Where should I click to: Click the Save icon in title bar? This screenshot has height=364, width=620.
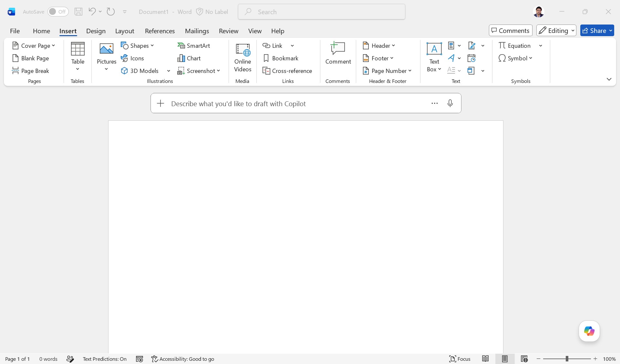pyautogui.click(x=78, y=12)
